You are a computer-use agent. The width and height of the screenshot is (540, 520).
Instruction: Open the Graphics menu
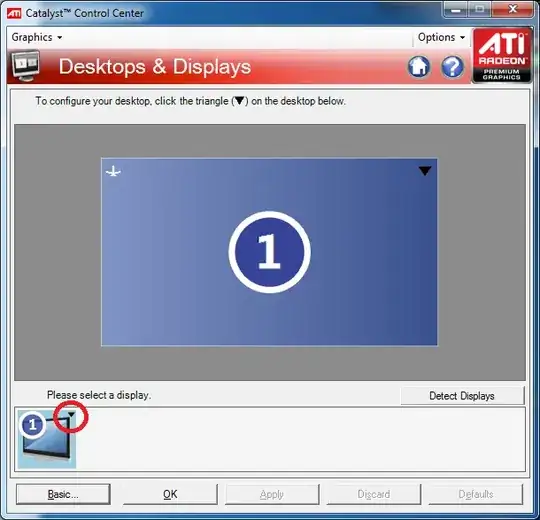coord(37,37)
